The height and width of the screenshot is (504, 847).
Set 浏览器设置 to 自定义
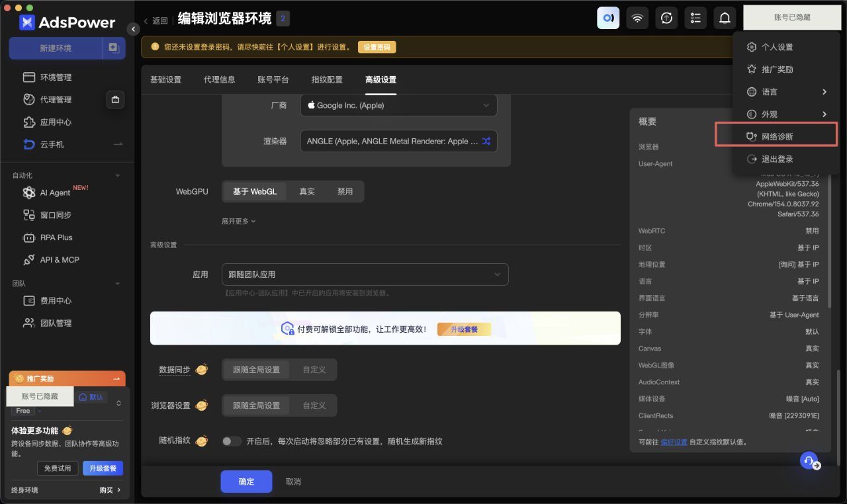(314, 405)
